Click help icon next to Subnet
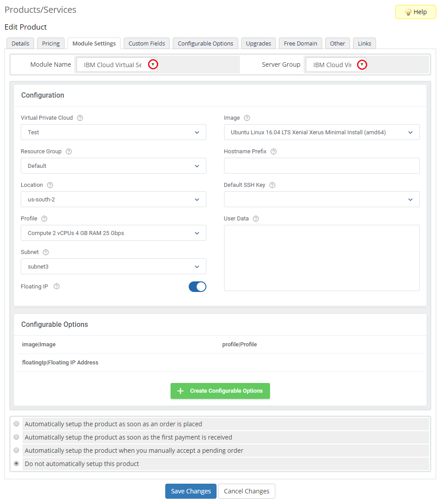 pyautogui.click(x=46, y=252)
